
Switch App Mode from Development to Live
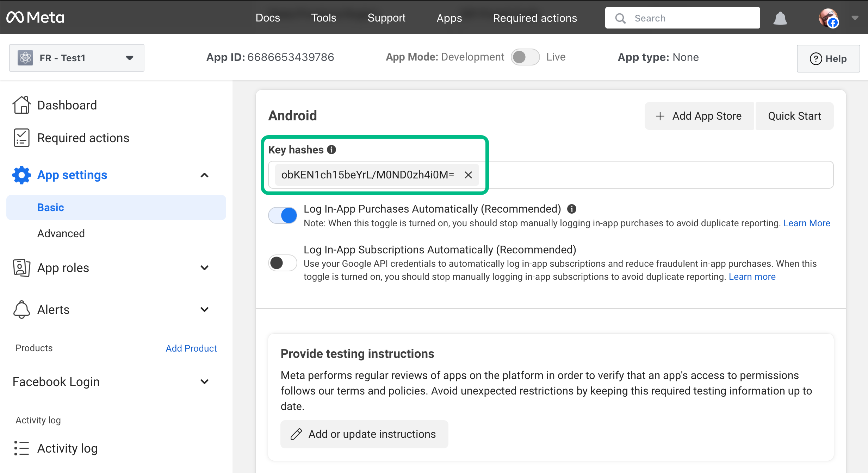click(525, 57)
